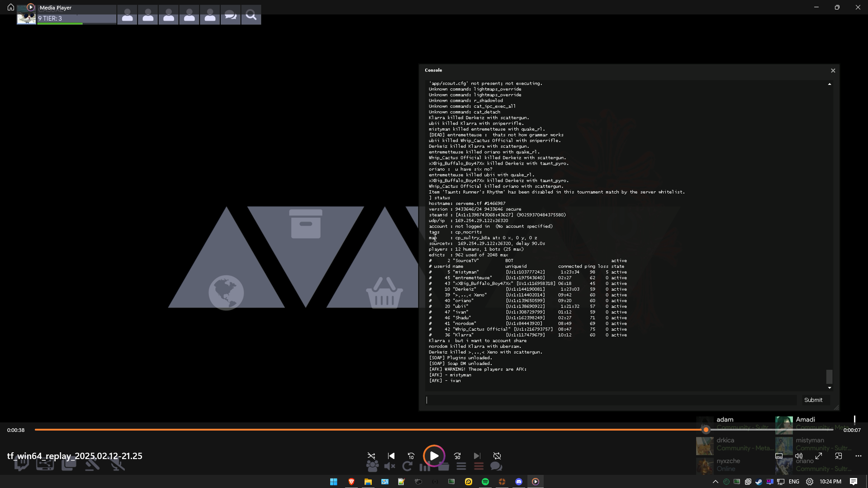This screenshot has height=488, width=868.
Task: Go to Media Player home
Action: [x=11, y=7]
